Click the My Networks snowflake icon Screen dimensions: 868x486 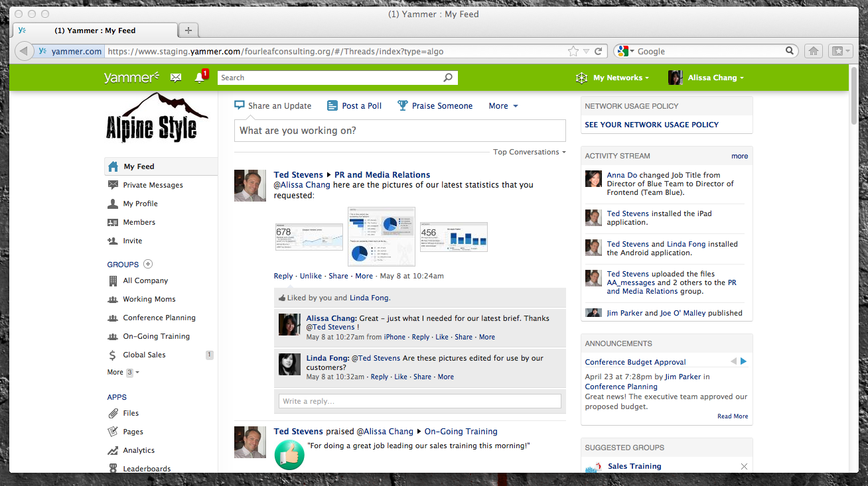point(581,78)
